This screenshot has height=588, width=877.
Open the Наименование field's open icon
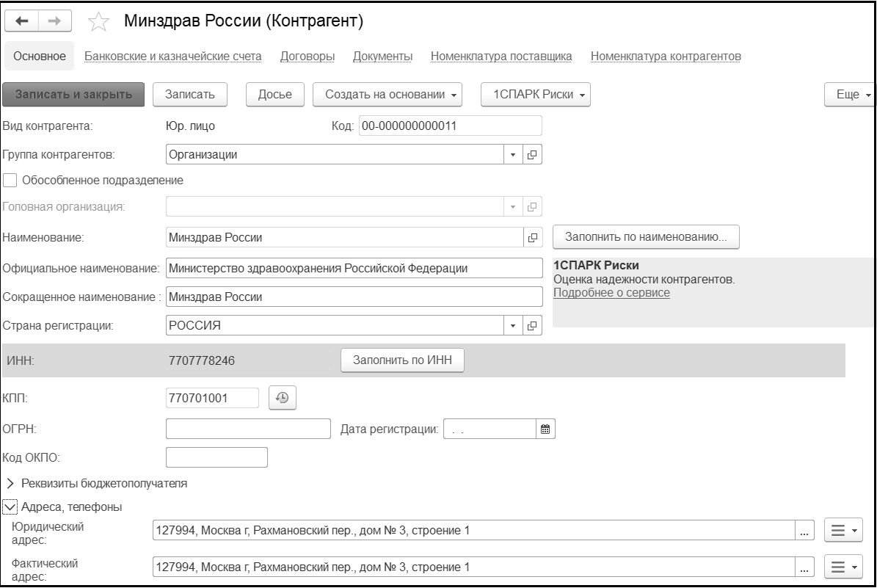point(533,238)
